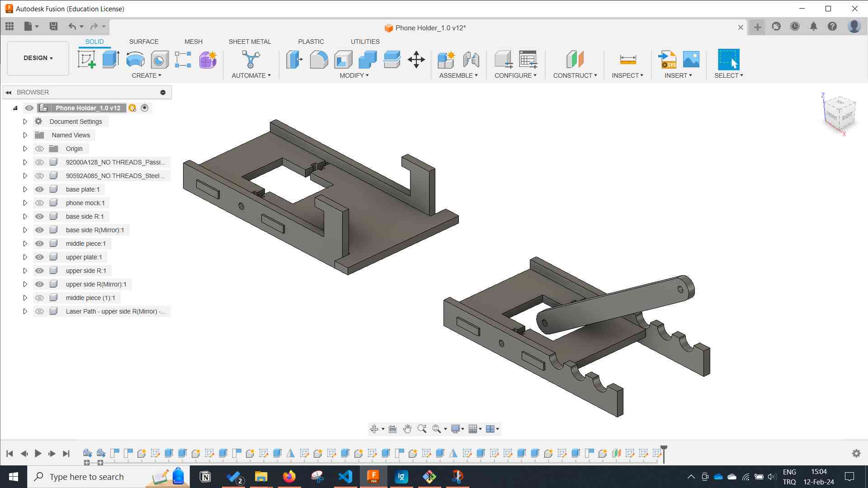This screenshot has width=868, height=488.
Task: Select the Rectangular Pattern tool
Action: click(x=183, y=59)
